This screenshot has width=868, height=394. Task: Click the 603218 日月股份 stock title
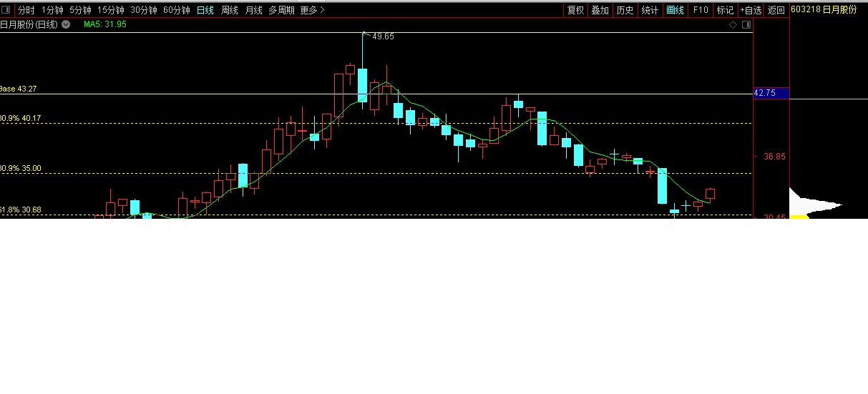(x=824, y=10)
